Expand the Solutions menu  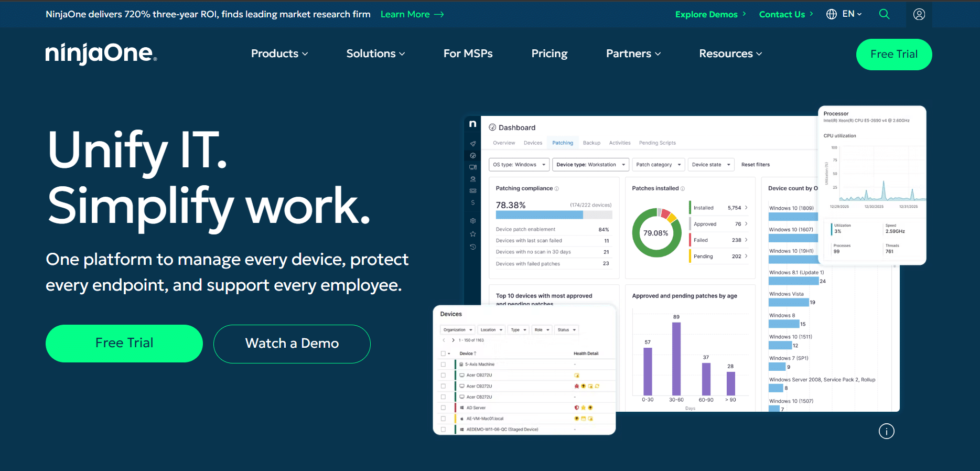pyautogui.click(x=375, y=53)
